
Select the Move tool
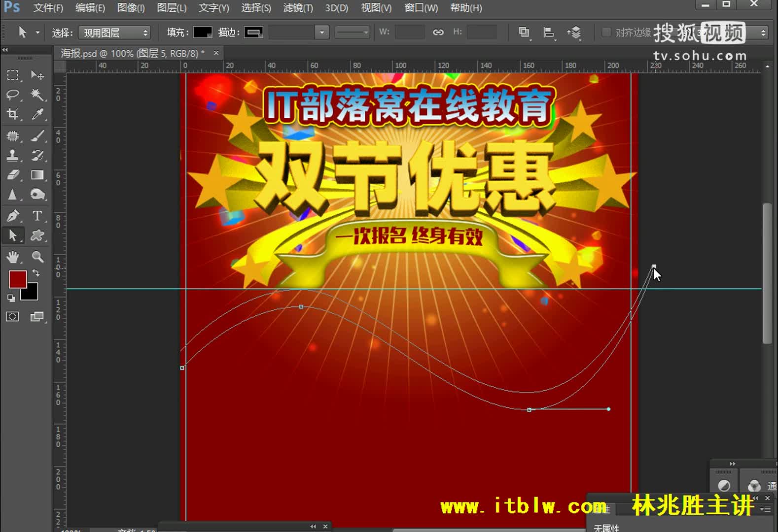(37, 75)
